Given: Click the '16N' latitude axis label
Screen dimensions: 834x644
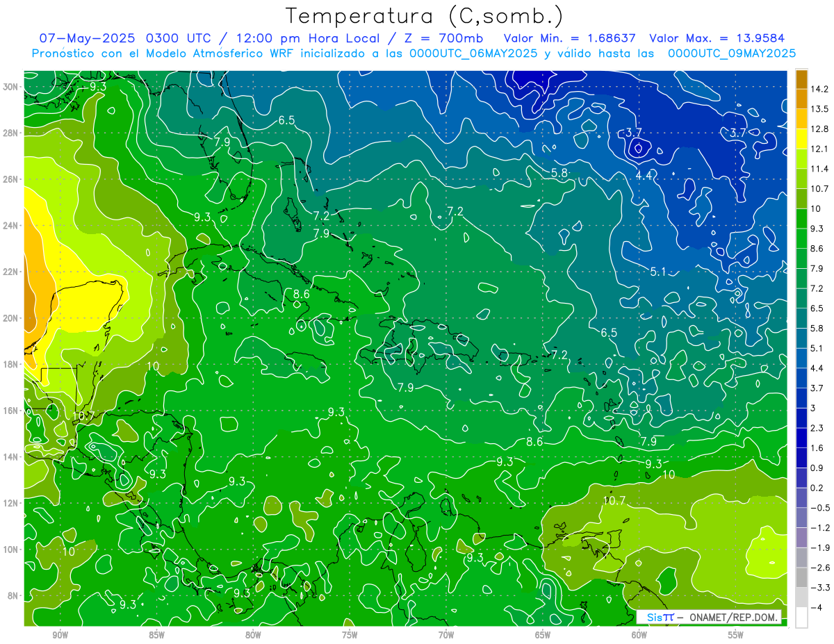Looking at the screenshot, I should (x=11, y=411).
